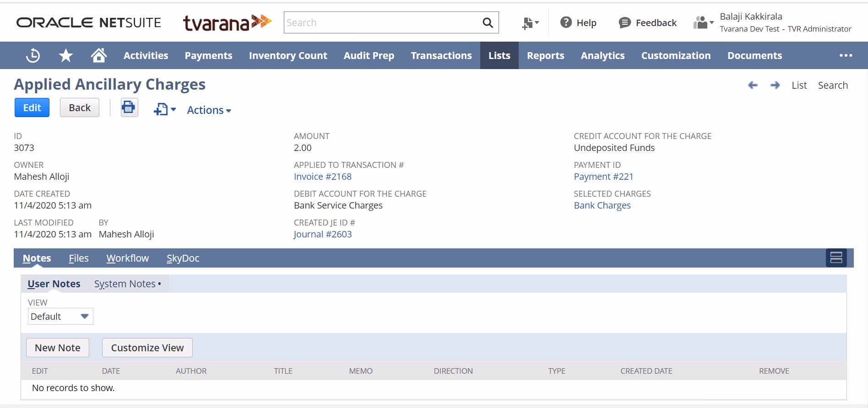
Task: Switch to the SkyDoc subtab
Action: coord(183,258)
